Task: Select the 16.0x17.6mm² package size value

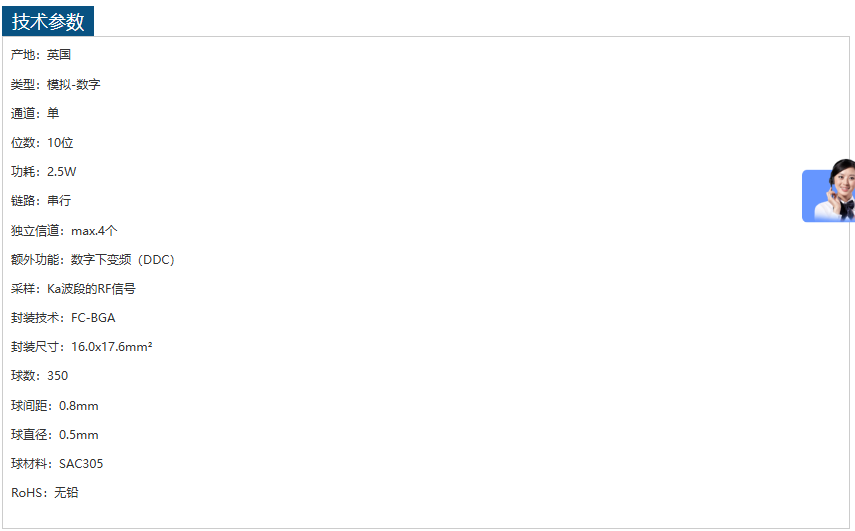Action: (112, 347)
